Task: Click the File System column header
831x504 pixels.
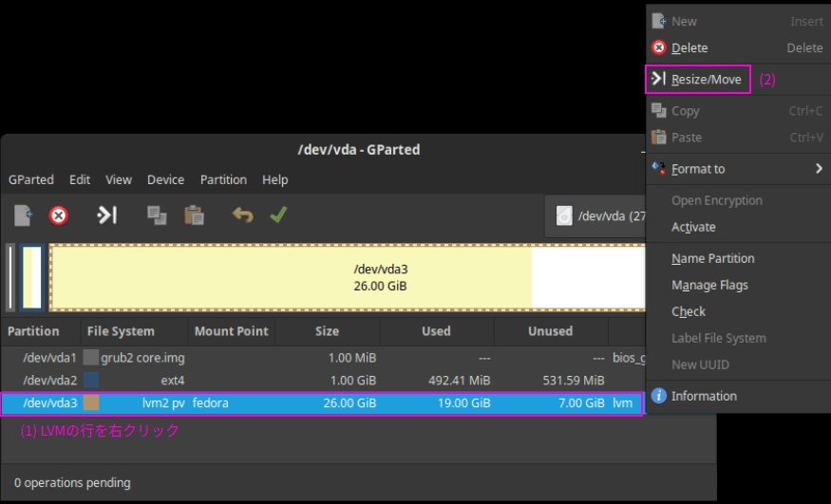Action: pos(135,331)
